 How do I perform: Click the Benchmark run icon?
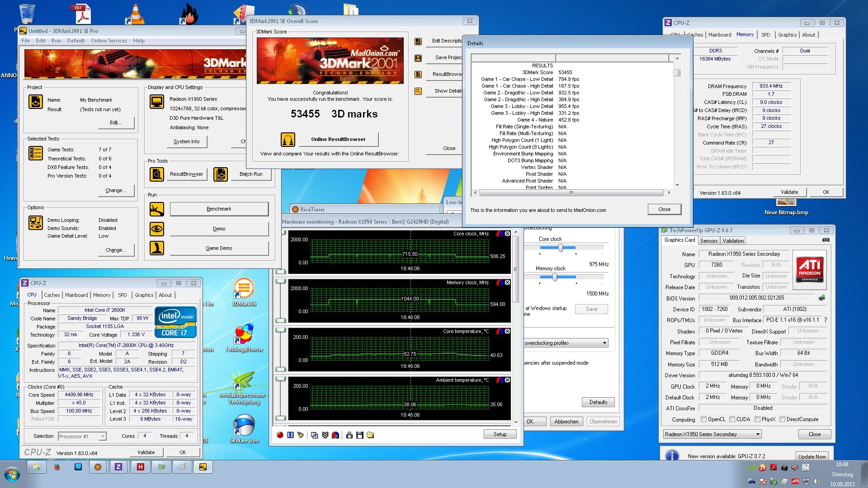(157, 209)
